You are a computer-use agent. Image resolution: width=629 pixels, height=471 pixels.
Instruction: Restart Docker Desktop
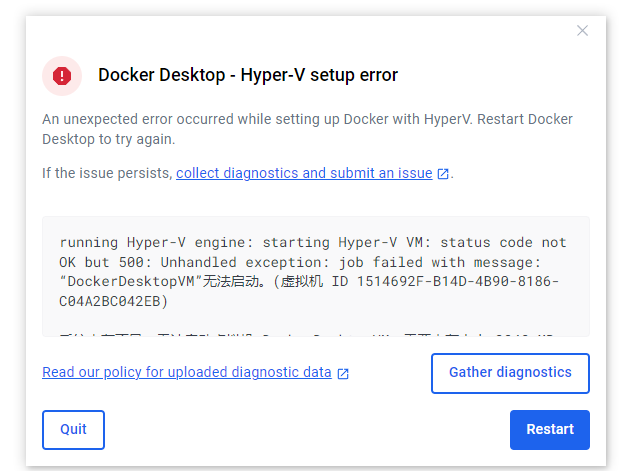550,429
